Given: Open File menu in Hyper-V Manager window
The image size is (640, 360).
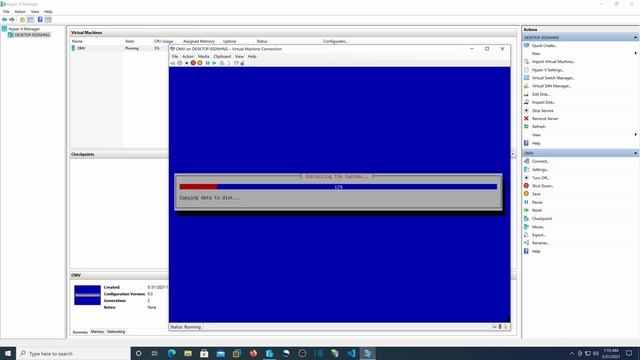Looking at the screenshot, I should click(x=6, y=12).
